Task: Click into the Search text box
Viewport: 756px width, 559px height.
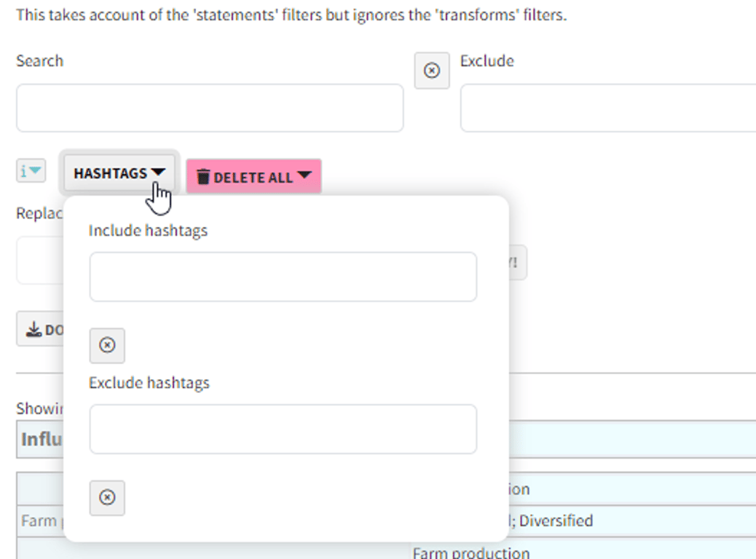Action: coord(210,108)
